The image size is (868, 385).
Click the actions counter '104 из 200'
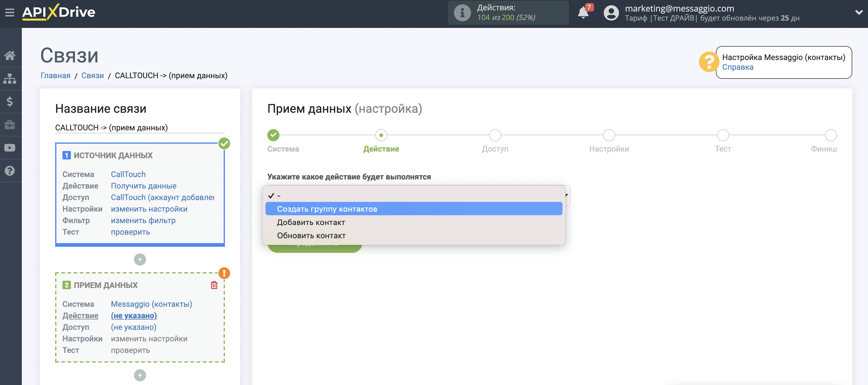coord(495,18)
